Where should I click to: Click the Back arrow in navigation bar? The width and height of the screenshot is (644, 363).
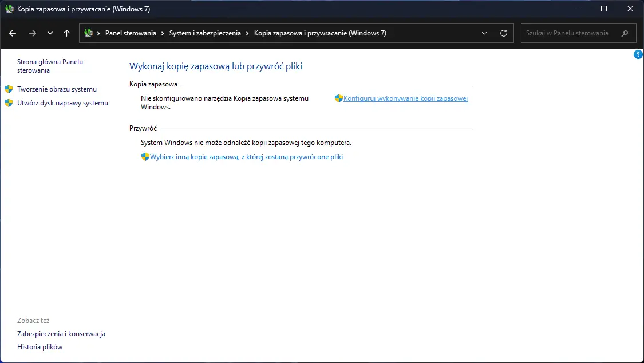coord(13,33)
